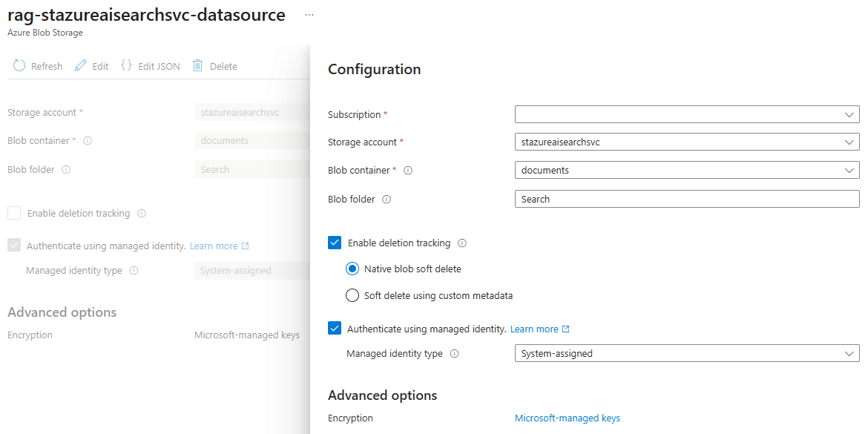Screen dimensions: 868x434
Task: Click info icon beside Configuration Blob container
Action: pos(409,171)
